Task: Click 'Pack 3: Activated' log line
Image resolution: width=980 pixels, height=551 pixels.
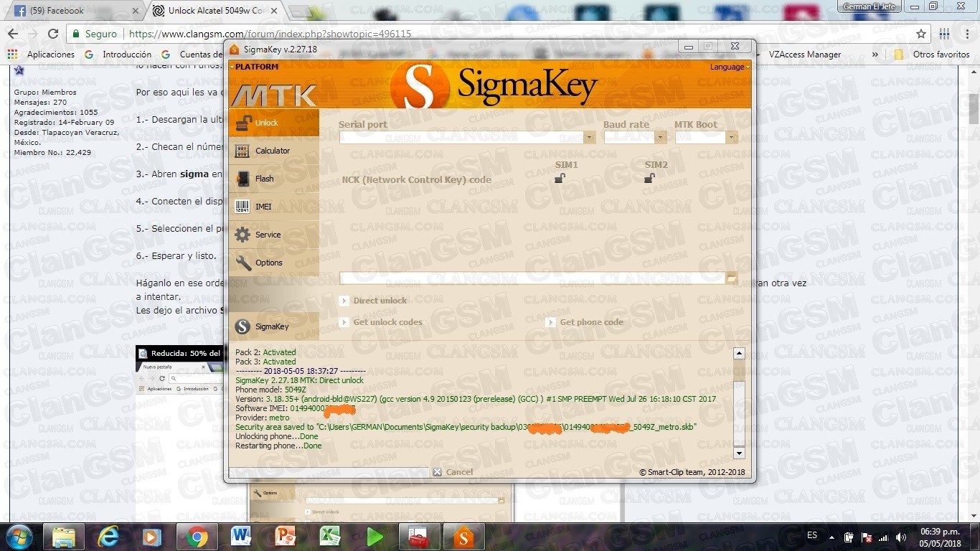Action: point(265,362)
